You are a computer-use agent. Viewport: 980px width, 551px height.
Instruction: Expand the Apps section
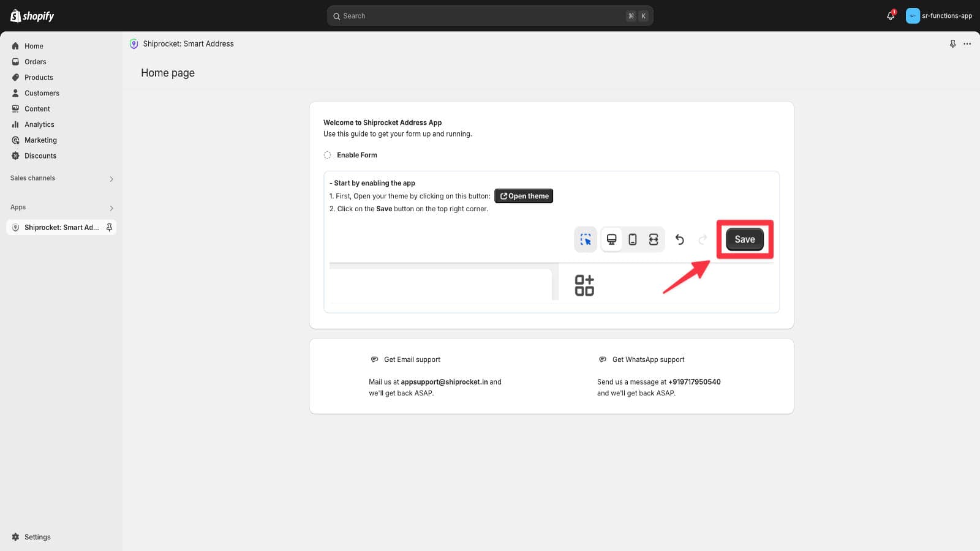click(111, 208)
